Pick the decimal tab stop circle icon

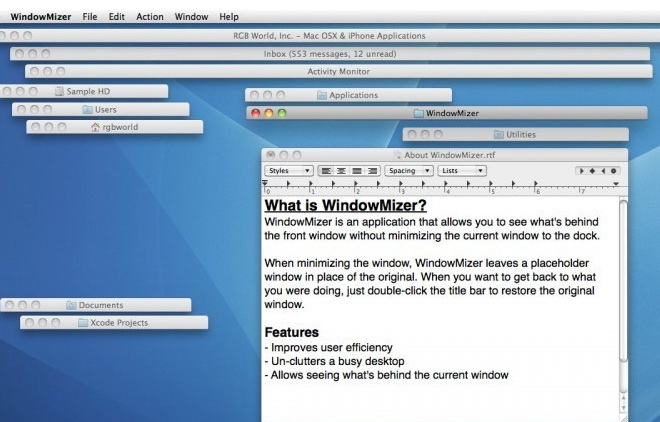pyautogui.click(x=614, y=171)
